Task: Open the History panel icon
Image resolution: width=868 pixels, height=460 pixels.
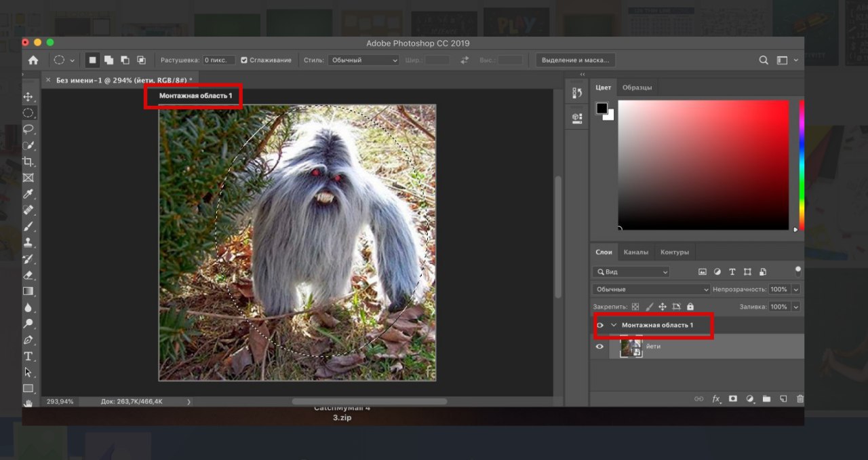Action: click(577, 93)
